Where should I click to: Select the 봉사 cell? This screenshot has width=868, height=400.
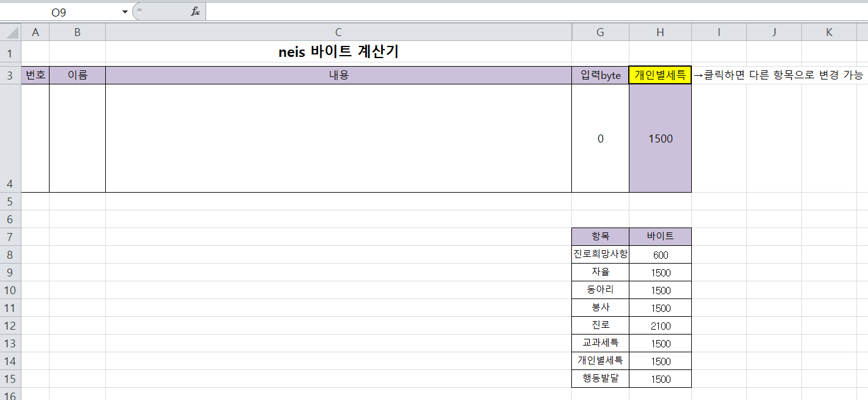[x=600, y=308]
